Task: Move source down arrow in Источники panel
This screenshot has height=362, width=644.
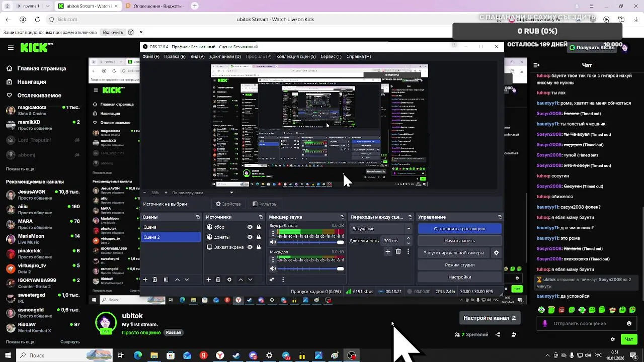Action: (250, 280)
